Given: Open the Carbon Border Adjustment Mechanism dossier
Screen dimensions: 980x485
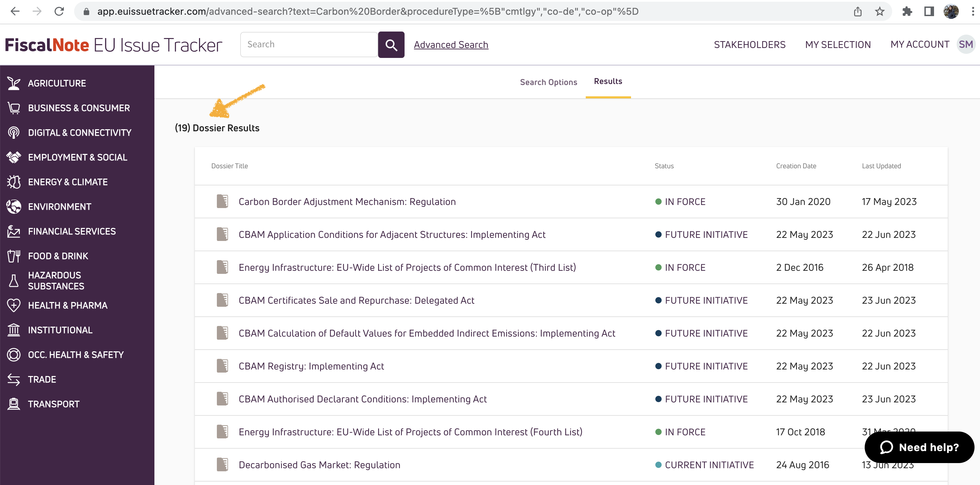Looking at the screenshot, I should pos(347,202).
